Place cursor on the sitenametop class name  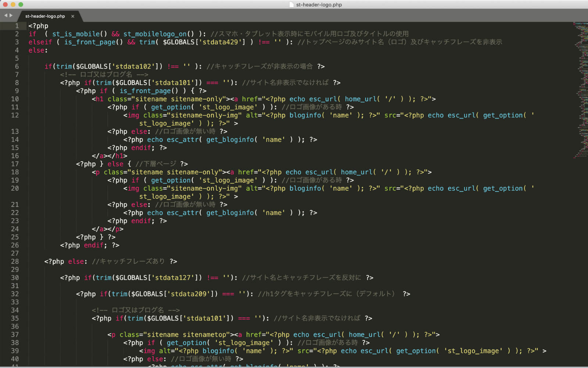(x=204, y=335)
